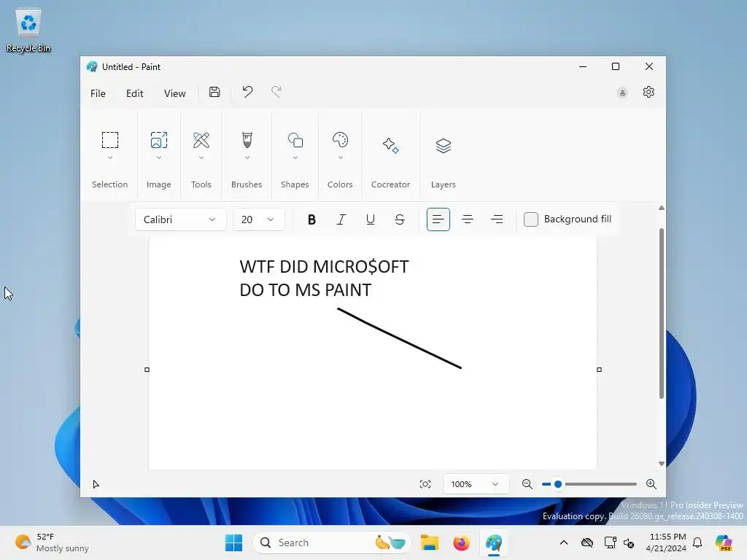Click the zoom in magnifier
Image resolution: width=747 pixels, height=560 pixels.
651,484
